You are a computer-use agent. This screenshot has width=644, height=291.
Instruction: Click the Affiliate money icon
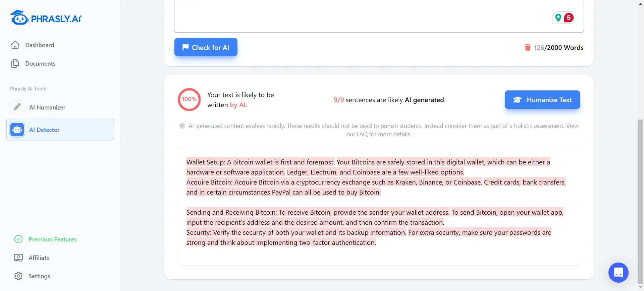tap(18, 258)
